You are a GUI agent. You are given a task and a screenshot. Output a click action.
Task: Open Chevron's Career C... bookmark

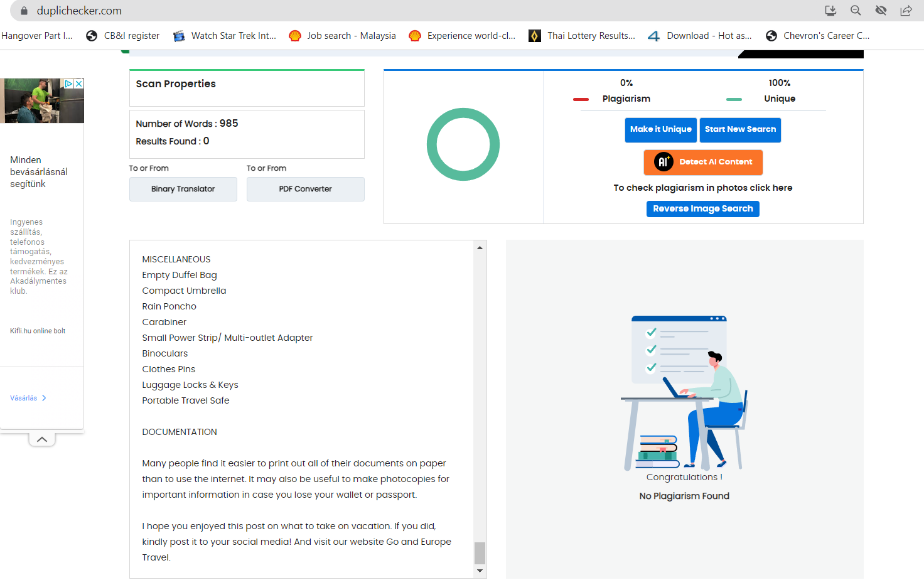coord(817,36)
